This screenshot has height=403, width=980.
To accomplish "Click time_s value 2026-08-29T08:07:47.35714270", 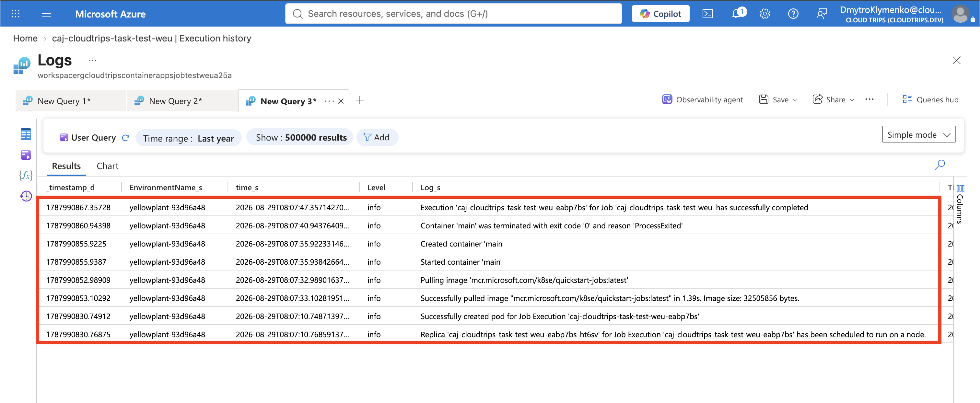I will [x=292, y=208].
